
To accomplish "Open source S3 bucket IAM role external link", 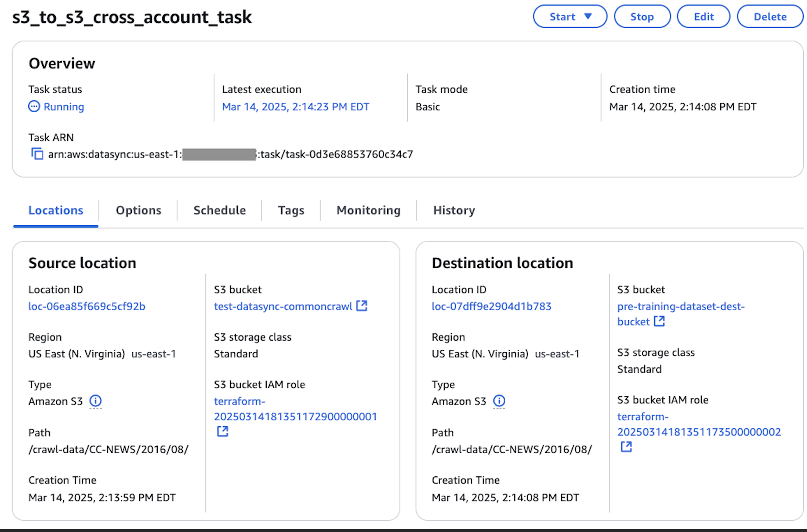I will tap(223, 431).
